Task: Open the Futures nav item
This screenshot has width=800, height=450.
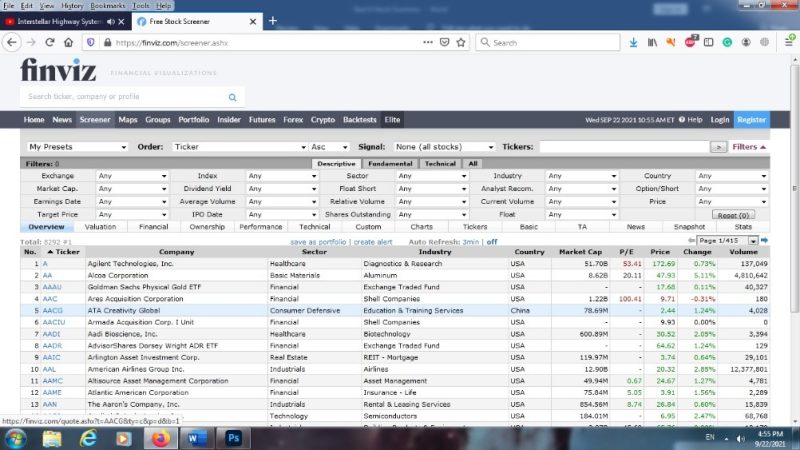Action: coord(262,119)
